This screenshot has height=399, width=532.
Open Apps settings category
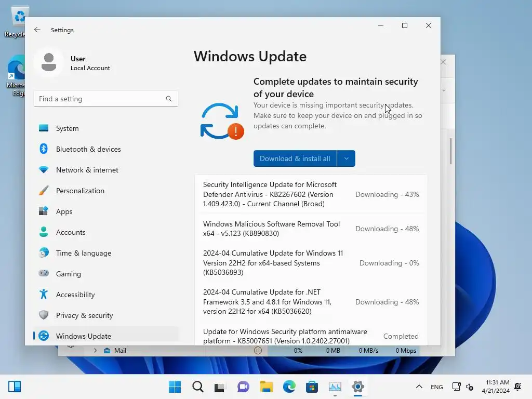[x=106, y=211]
